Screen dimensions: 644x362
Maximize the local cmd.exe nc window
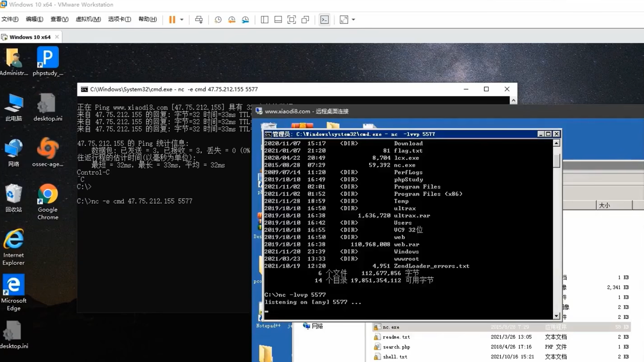[x=486, y=89]
